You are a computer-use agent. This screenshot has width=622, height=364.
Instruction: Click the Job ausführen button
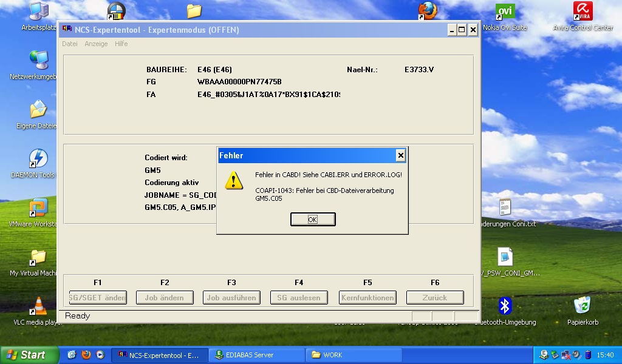coord(231,297)
